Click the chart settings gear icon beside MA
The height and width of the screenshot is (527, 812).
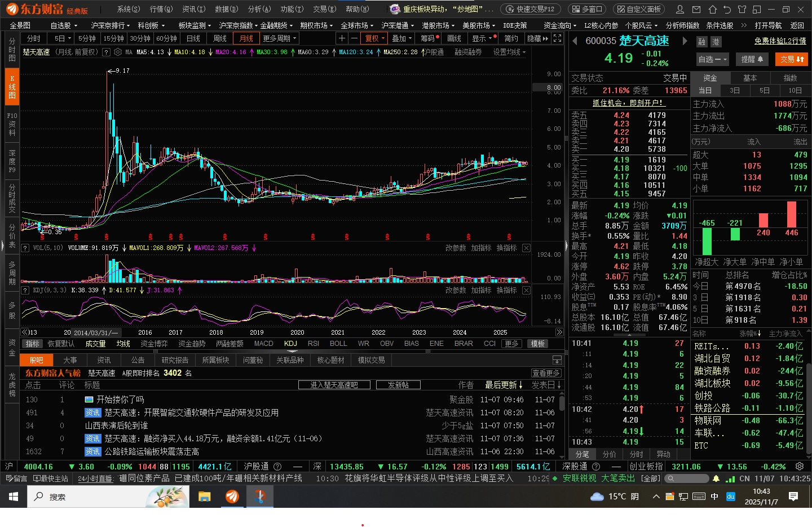[118, 52]
